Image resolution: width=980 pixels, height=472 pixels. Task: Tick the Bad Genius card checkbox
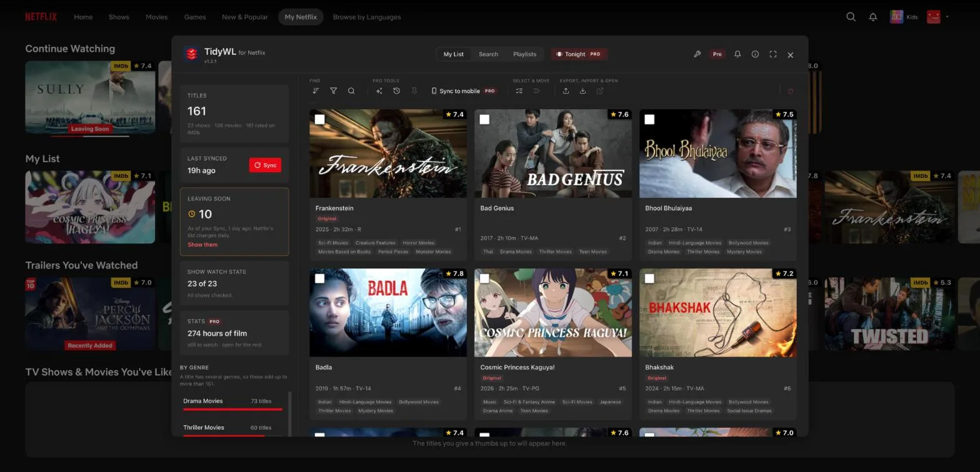click(x=484, y=119)
